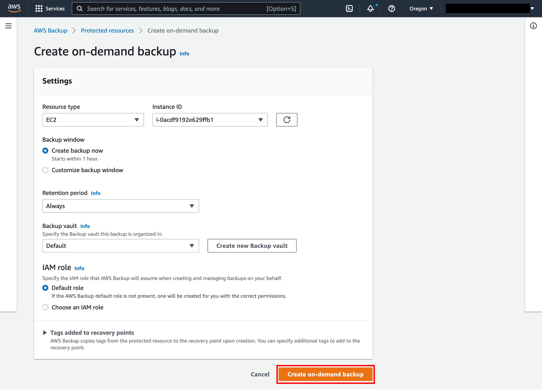Open Backup vault Default dropdown
Image resolution: width=542 pixels, height=392 pixels.
click(120, 246)
